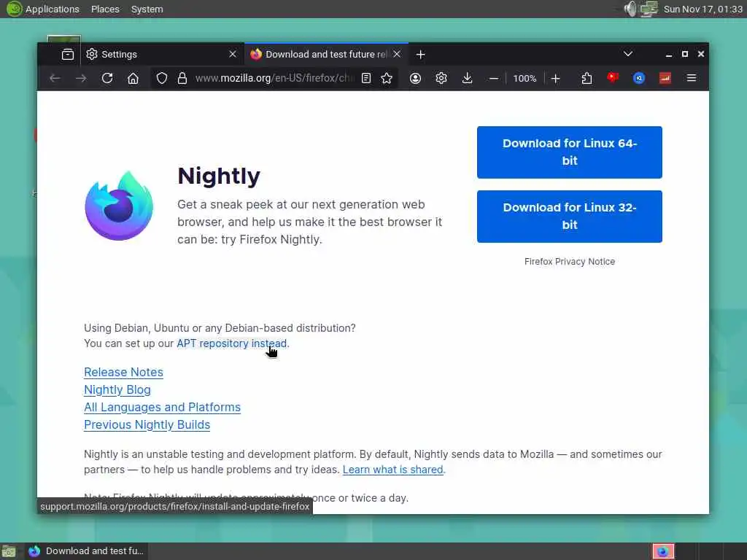
Task: Visit the Nightly Blog link
Action: [117, 390]
